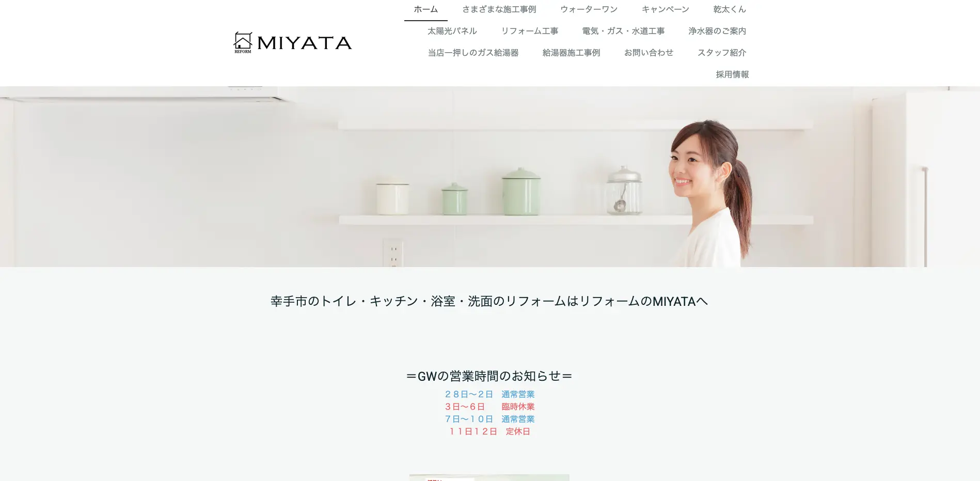
Task: Open the ホーム menu item
Action: tap(426, 9)
